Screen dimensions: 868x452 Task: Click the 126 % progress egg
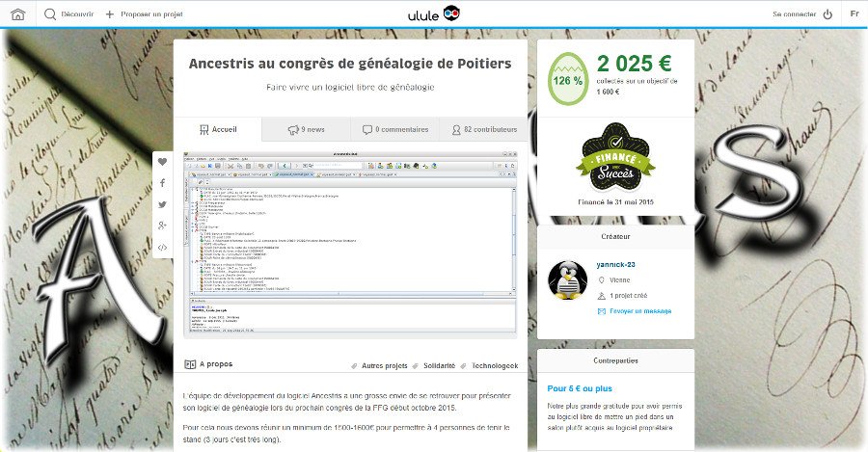point(568,79)
